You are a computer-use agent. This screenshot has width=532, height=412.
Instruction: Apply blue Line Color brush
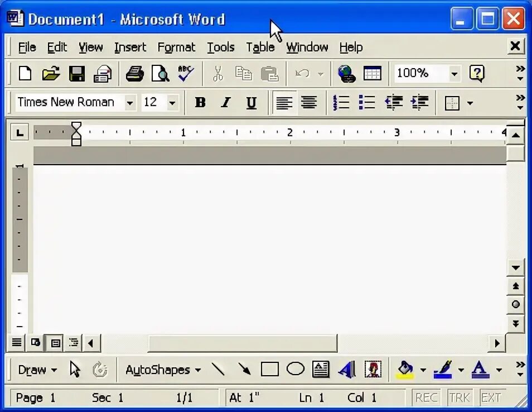click(443, 370)
